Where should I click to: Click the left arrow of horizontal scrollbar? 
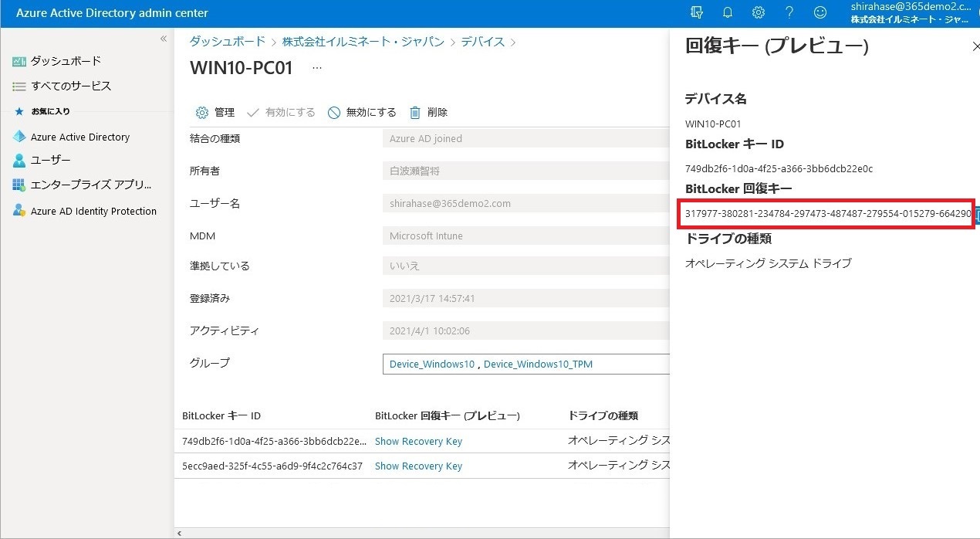180,534
